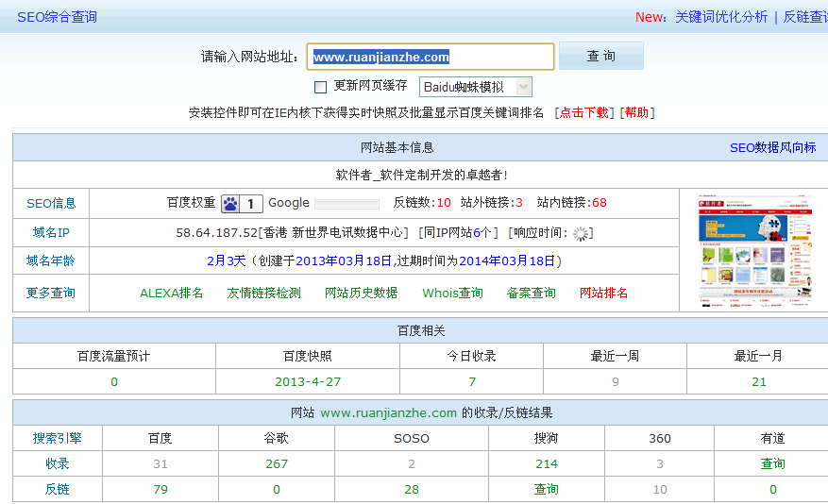828x504 pixels.
Task: Click outbound links count 3
Action: click(519, 203)
